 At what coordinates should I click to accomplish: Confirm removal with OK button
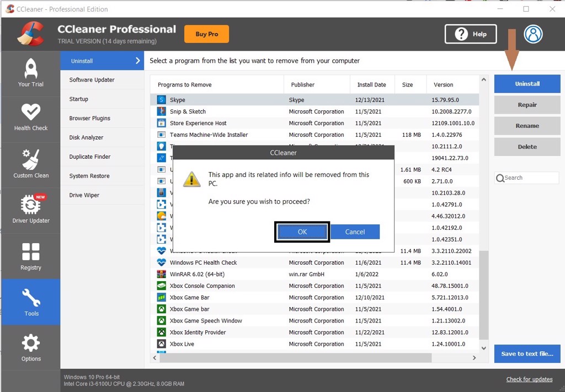click(x=302, y=232)
